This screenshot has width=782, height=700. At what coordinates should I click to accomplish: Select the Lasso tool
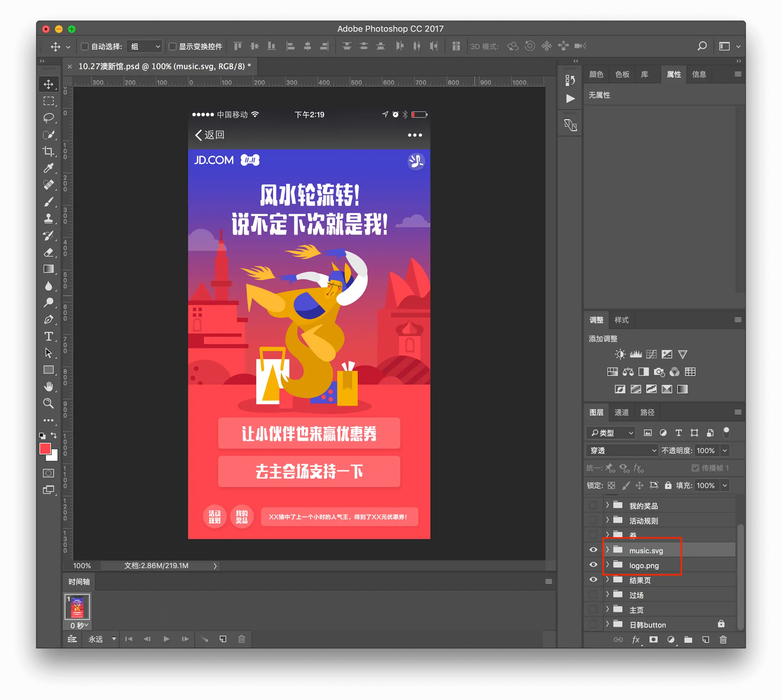(x=49, y=118)
